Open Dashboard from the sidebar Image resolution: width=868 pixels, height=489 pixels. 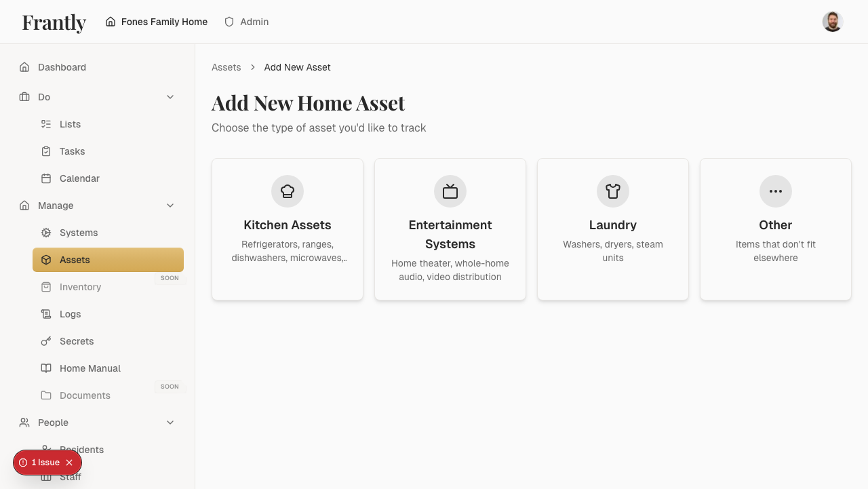point(62,67)
